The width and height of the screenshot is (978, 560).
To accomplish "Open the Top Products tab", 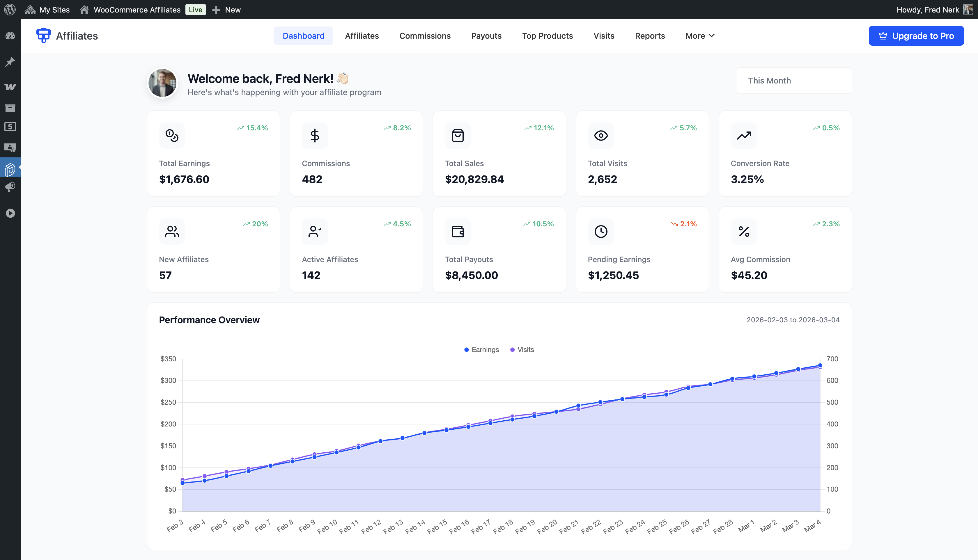I will 547,36.
